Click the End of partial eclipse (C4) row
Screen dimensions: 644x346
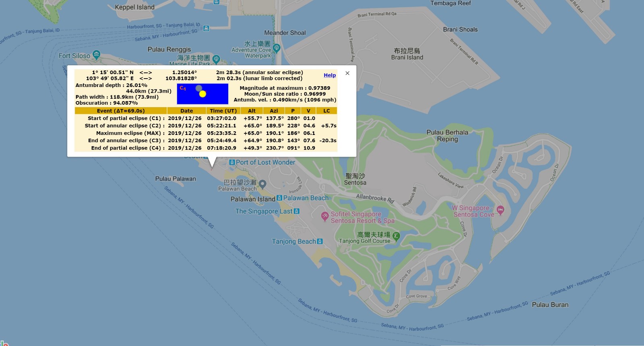pos(206,148)
